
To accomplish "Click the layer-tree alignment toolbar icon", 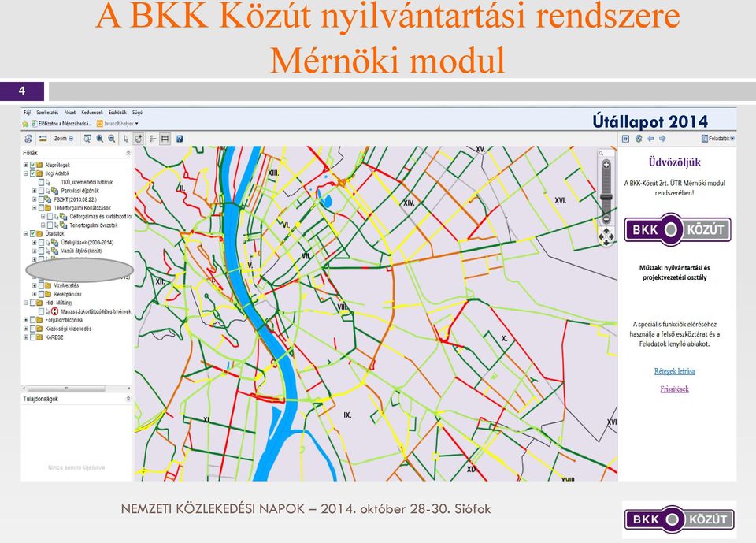I will (x=153, y=139).
